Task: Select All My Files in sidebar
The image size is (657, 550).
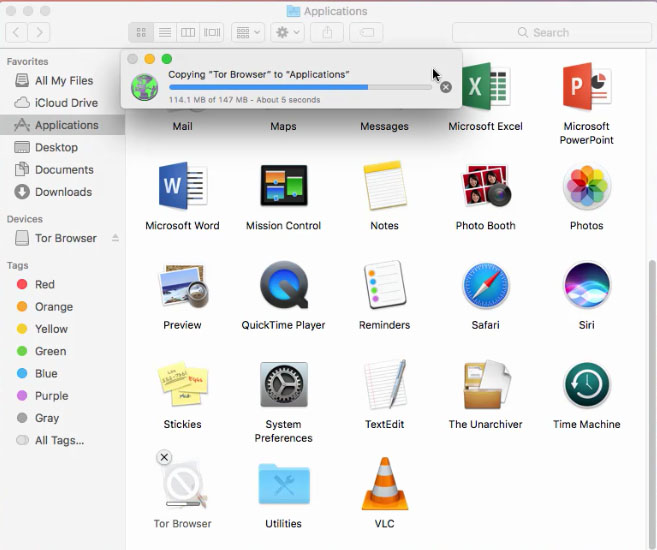Action: [x=62, y=80]
